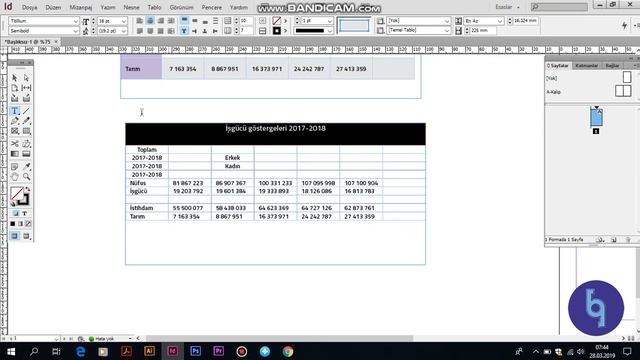Click the A-Kalıp master page thumbnail
Viewport: 640px width, 360px height.
tap(623, 91)
